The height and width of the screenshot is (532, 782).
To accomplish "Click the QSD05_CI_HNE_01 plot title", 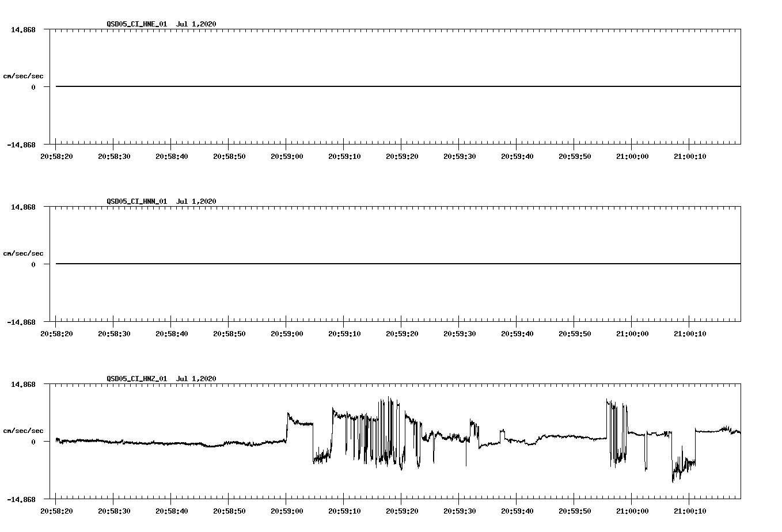I will pos(161,24).
